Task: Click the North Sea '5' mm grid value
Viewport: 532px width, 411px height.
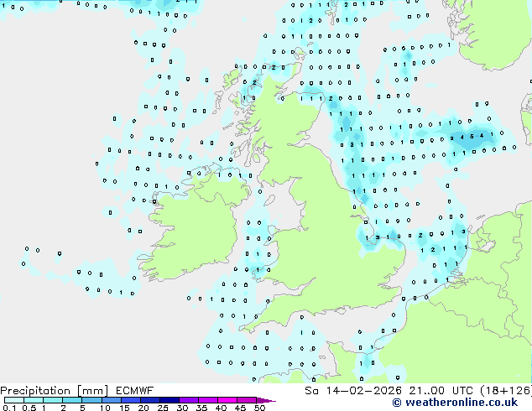Action: (x=472, y=137)
